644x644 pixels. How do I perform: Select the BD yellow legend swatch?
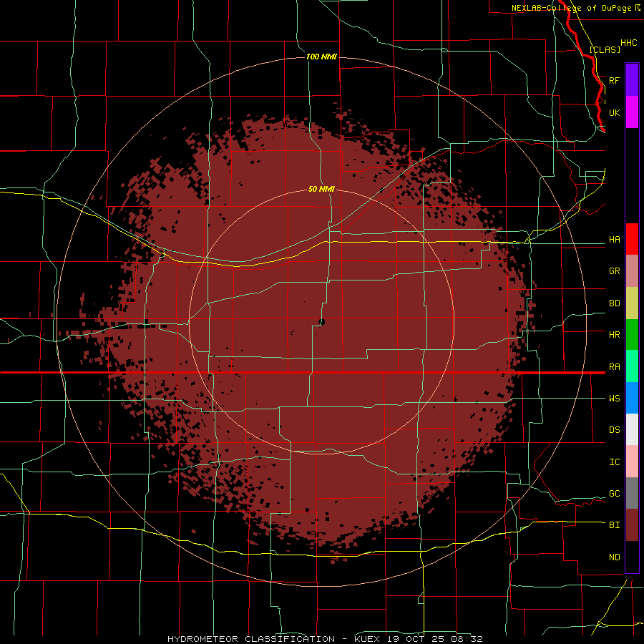632,303
